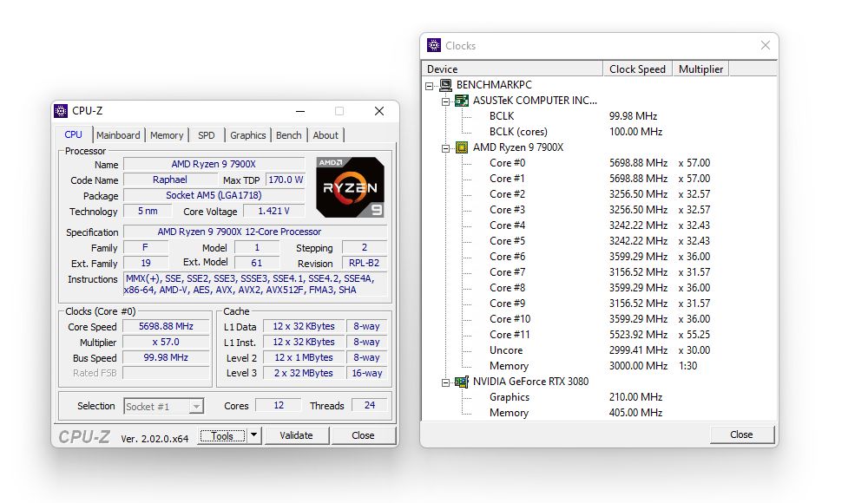Open the About tab

click(x=325, y=135)
